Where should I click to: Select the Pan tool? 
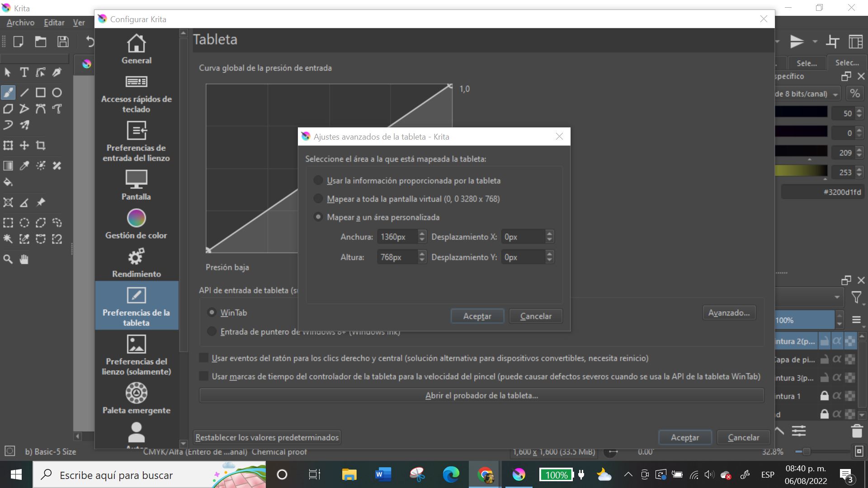[24, 259]
